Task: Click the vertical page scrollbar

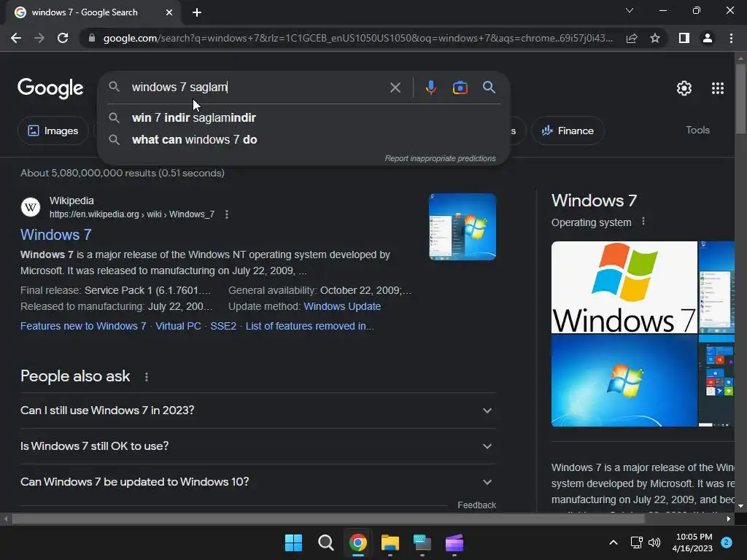Action: click(740, 100)
